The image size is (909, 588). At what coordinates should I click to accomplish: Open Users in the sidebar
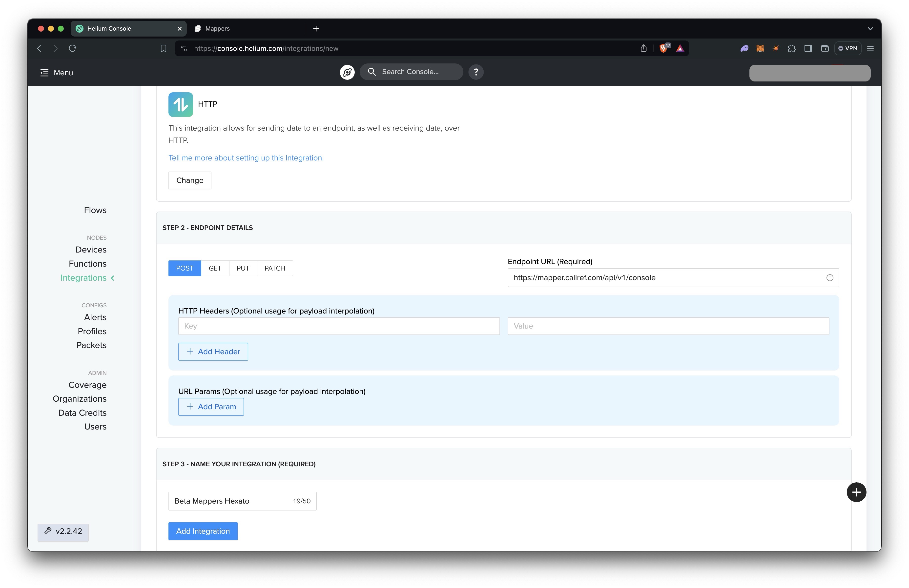point(95,427)
